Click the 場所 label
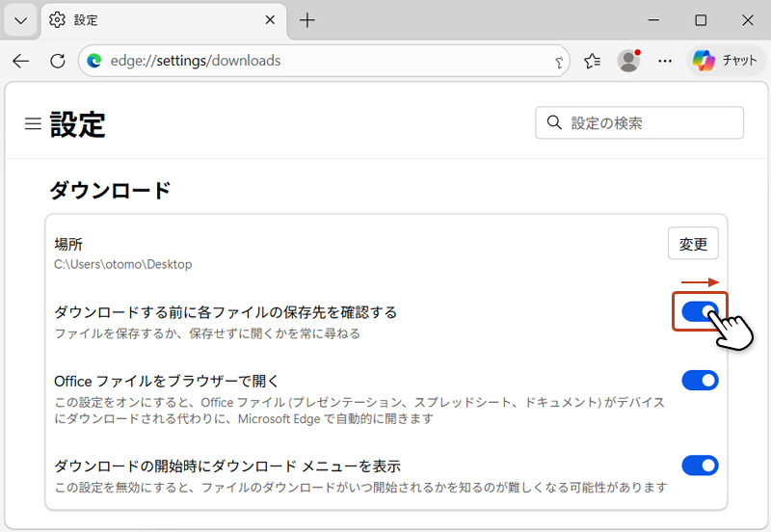 68,244
